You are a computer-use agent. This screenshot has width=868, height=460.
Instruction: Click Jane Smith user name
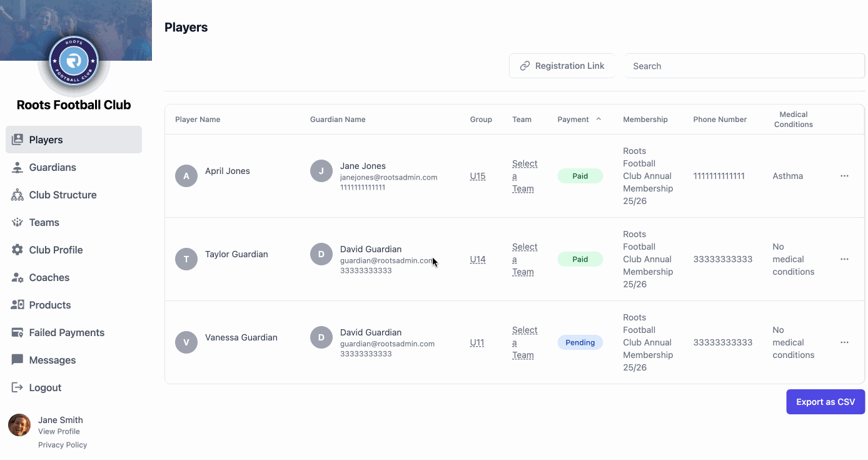pos(61,420)
